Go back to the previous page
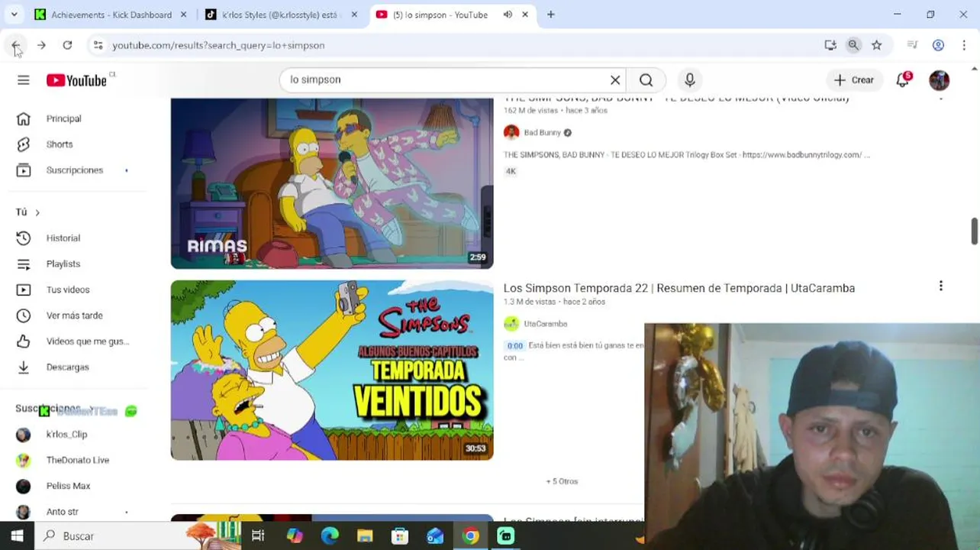 [x=16, y=46]
